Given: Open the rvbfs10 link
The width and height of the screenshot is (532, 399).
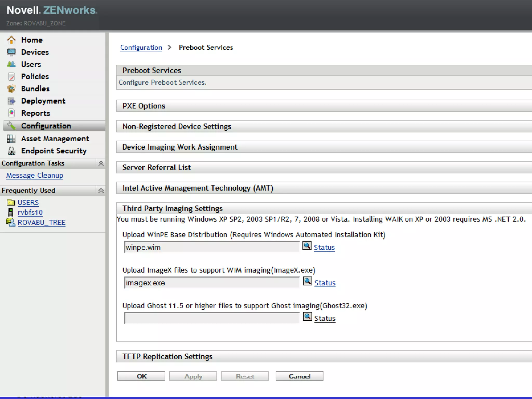Looking at the screenshot, I should click(x=30, y=212).
